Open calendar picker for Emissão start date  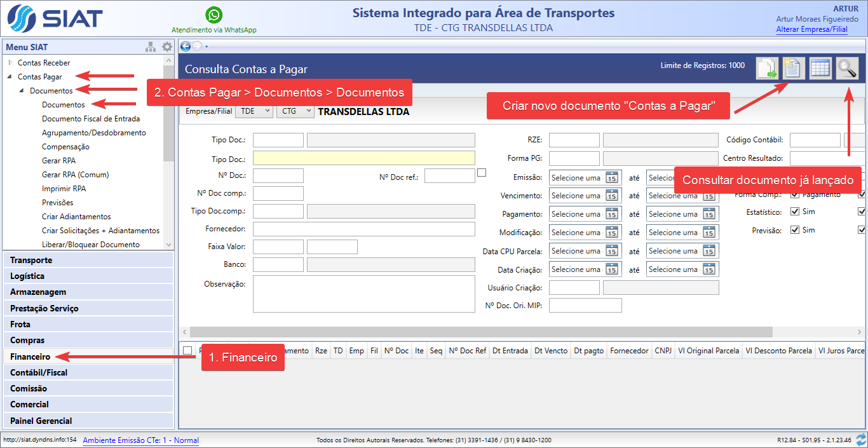(x=612, y=178)
